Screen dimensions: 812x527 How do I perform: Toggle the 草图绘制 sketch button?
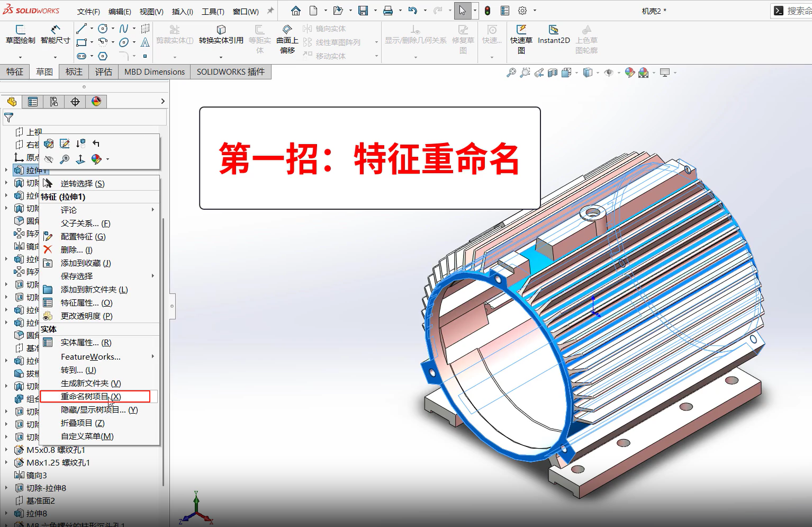[20, 34]
